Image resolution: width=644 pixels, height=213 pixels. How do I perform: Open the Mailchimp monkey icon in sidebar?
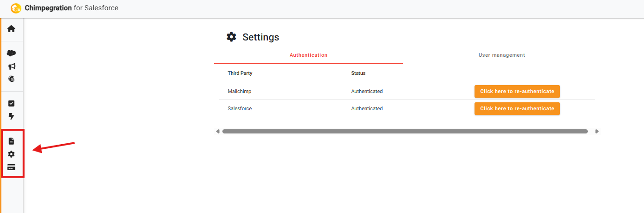(12, 79)
